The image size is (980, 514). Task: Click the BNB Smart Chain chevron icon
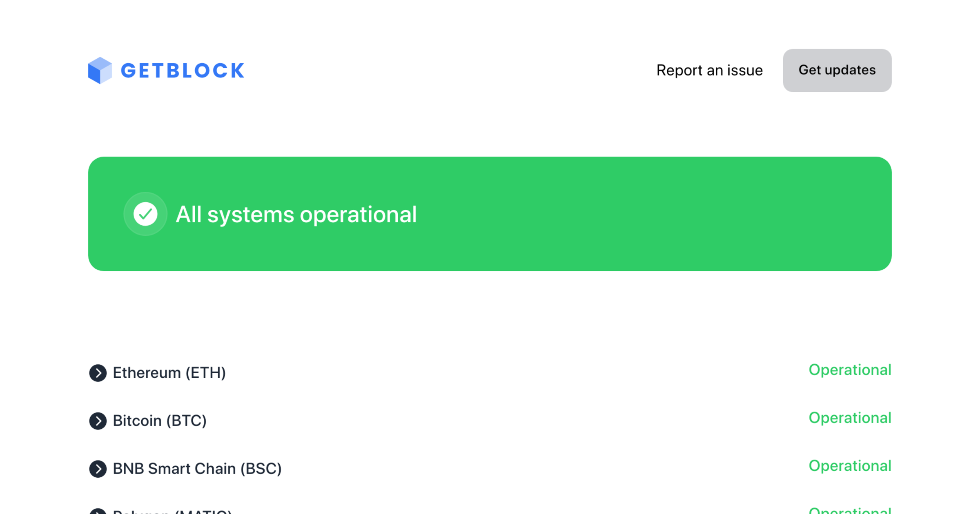[98, 469]
